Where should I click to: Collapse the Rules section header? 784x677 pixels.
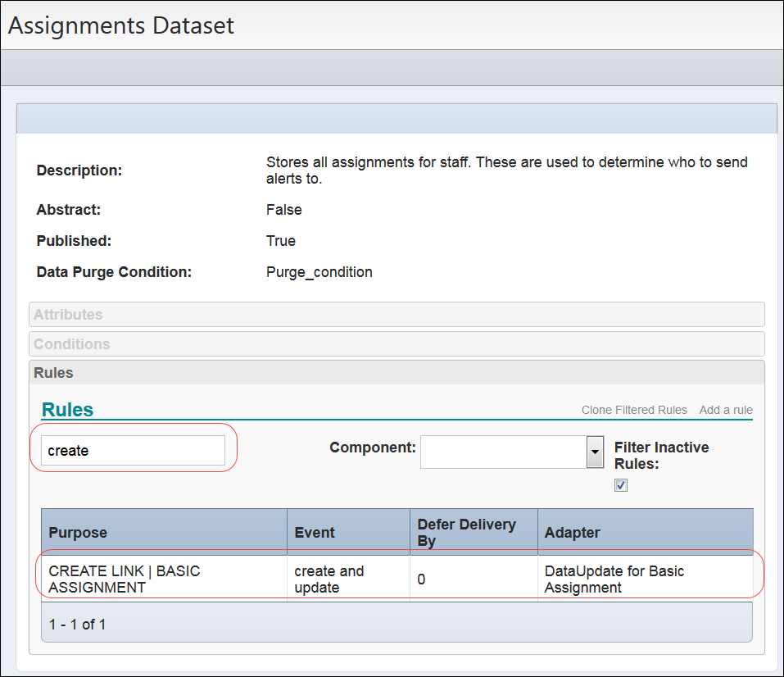pyautogui.click(x=397, y=373)
